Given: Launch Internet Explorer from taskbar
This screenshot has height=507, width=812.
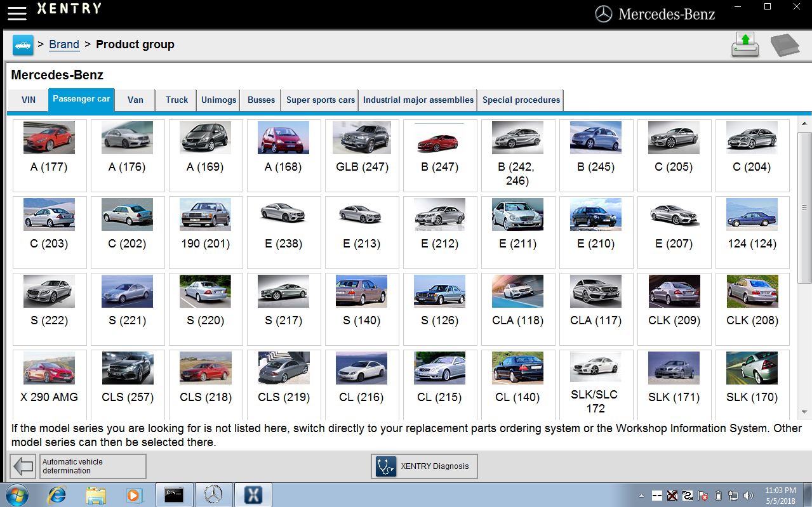Looking at the screenshot, I should pos(57,495).
